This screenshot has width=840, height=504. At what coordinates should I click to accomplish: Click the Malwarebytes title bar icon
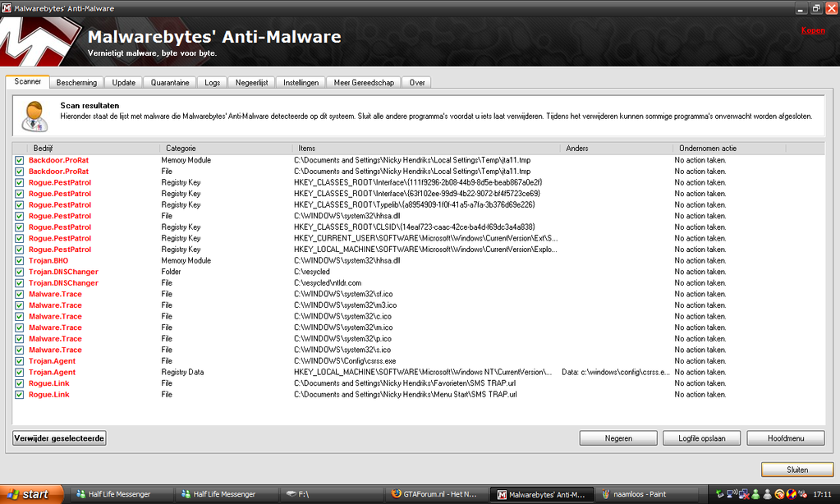pos(7,8)
